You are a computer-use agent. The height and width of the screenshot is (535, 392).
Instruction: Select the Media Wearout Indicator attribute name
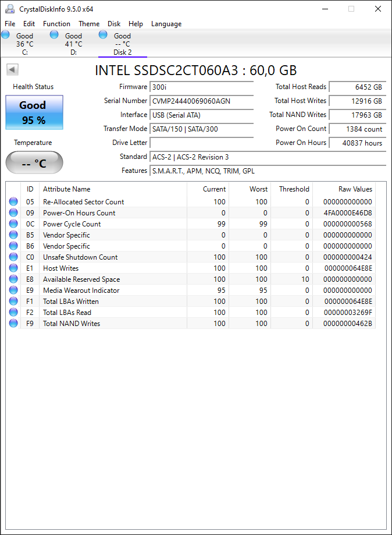click(x=81, y=290)
